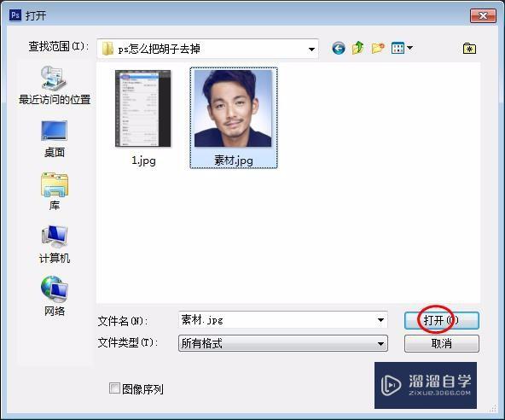Go to 桌面 in the sidebar
Image resolution: width=505 pixels, height=420 pixels.
coord(54,139)
